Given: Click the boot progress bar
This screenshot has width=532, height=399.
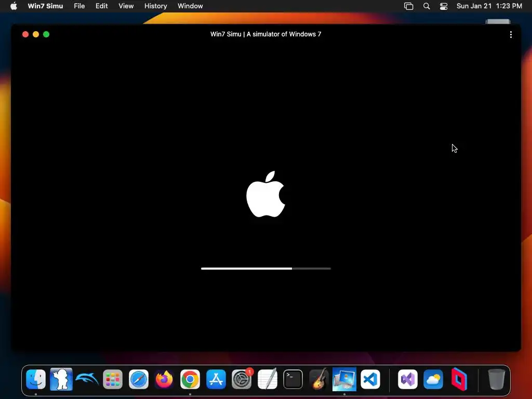Looking at the screenshot, I should pos(265,269).
